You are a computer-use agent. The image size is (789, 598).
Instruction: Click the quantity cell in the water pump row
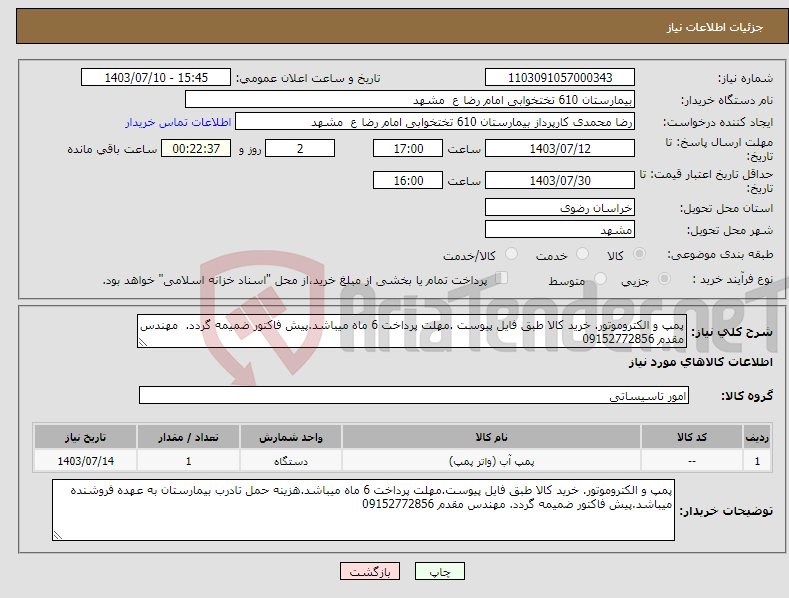click(188, 461)
